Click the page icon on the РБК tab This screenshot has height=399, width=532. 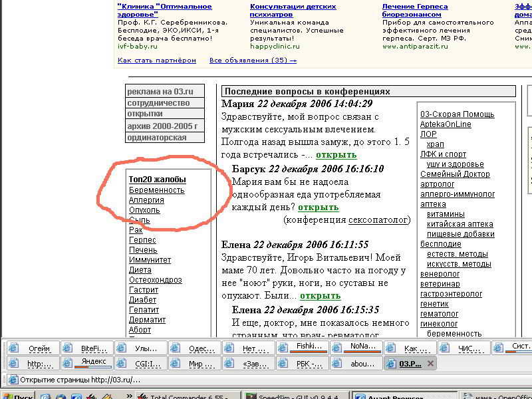point(283,364)
